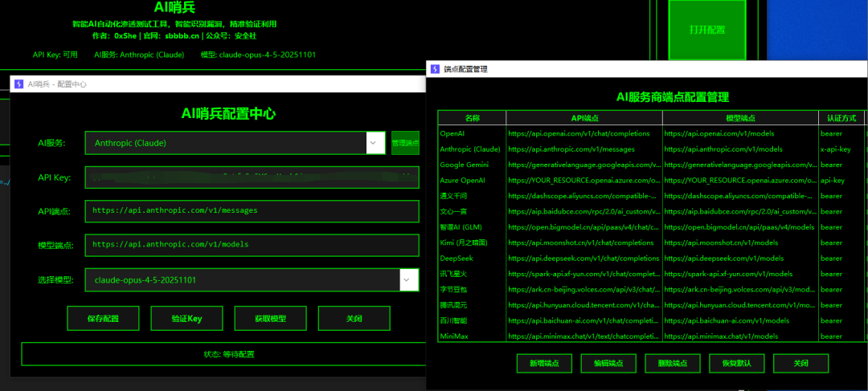
Task: Select the Kimi (月之暗面) table row
Action: coord(651,242)
